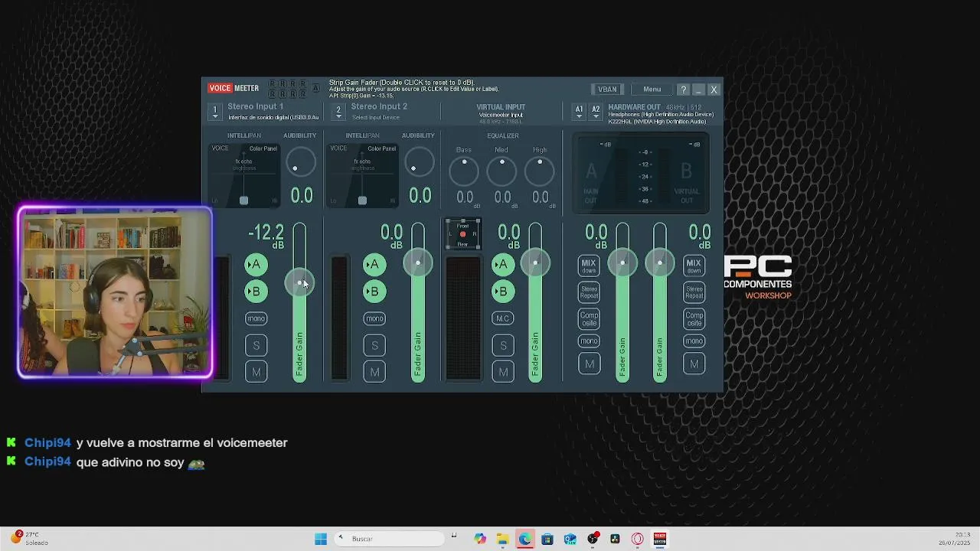Screen dimensions: 980x551
Task: Click the VoiceMeeter logo
Action: tap(234, 88)
